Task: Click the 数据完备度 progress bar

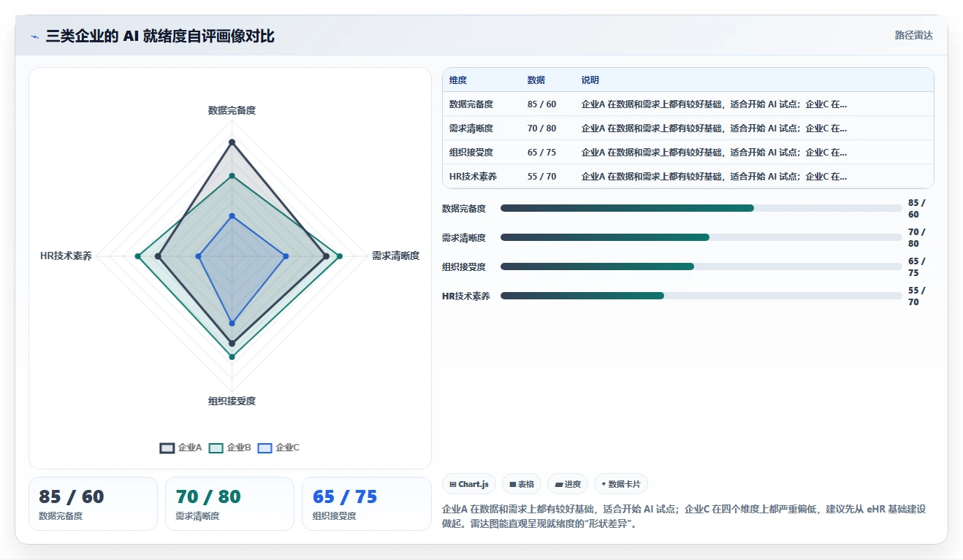Action: tap(701, 208)
